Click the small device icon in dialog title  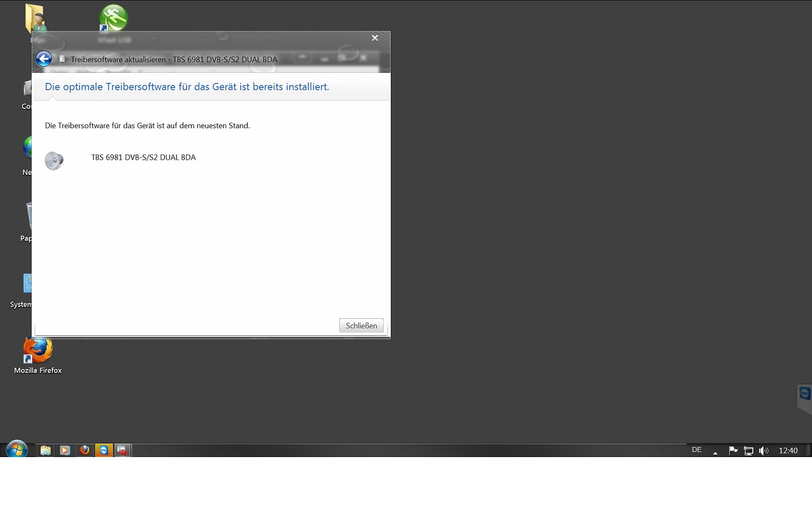pyautogui.click(x=63, y=59)
